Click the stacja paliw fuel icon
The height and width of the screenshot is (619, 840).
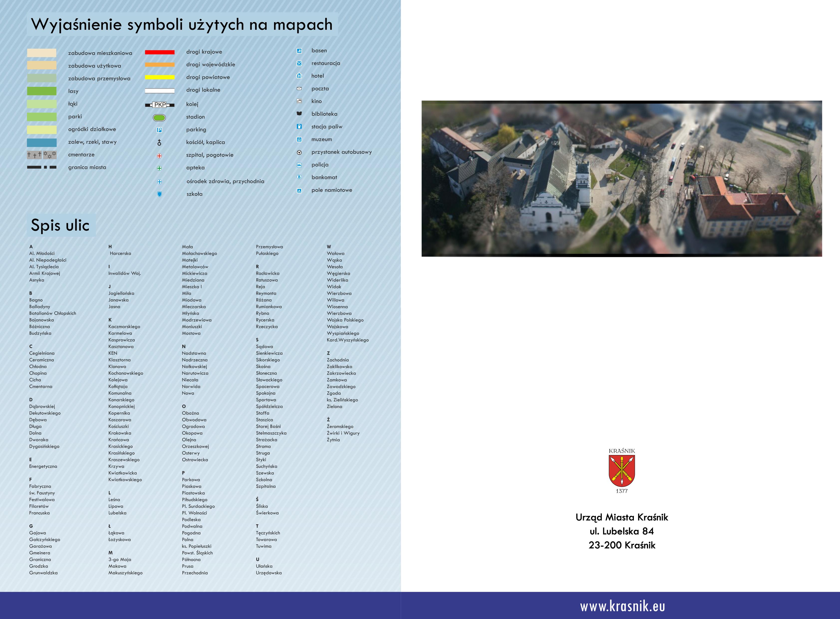coord(299,127)
